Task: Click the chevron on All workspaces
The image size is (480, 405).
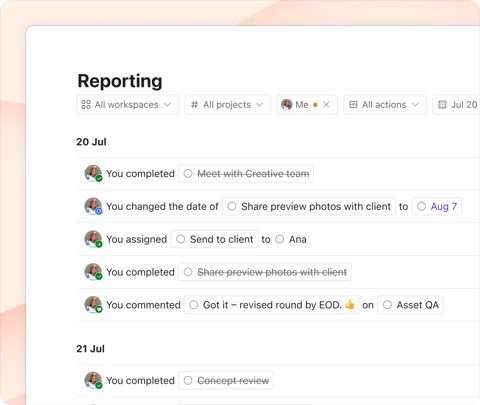Action: coord(167,105)
